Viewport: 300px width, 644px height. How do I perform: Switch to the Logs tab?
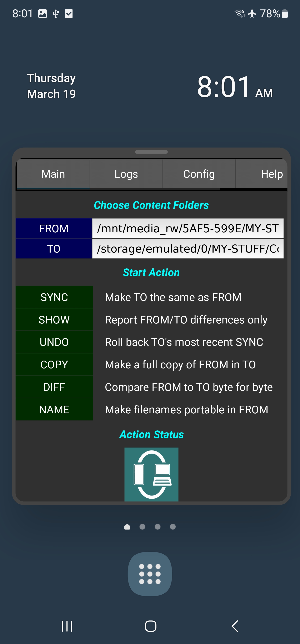[x=126, y=174]
